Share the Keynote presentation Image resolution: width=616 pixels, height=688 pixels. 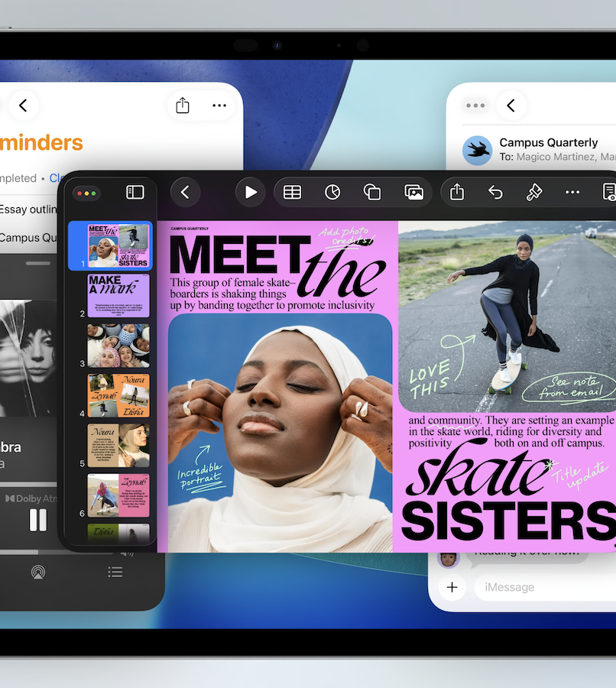457,193
